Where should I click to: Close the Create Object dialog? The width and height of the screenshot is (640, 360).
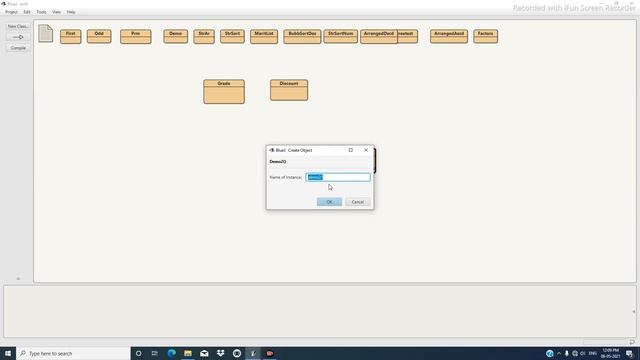tap(366, 150)
